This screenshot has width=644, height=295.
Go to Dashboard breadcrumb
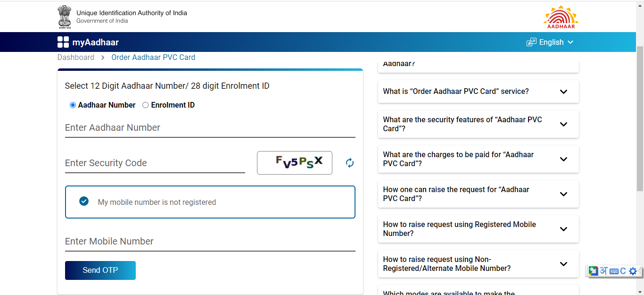(76, 57)
